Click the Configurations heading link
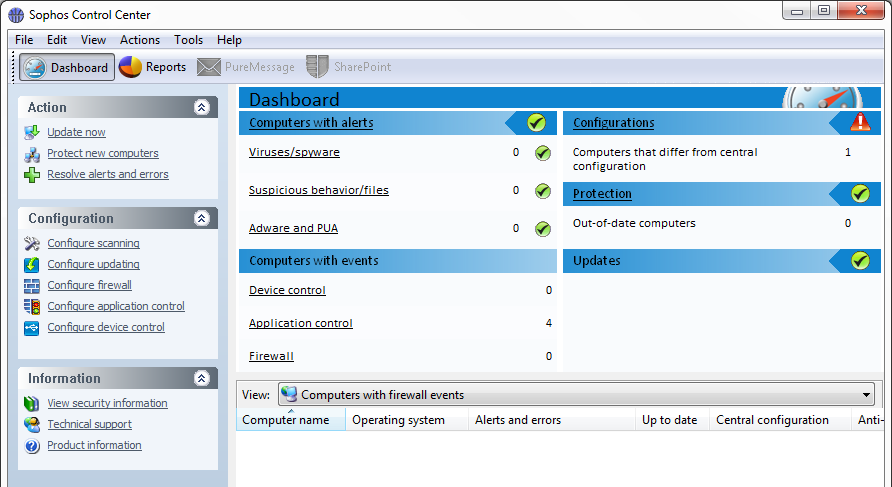The width and height of the screenshot is (892, 487). (614, 122)
